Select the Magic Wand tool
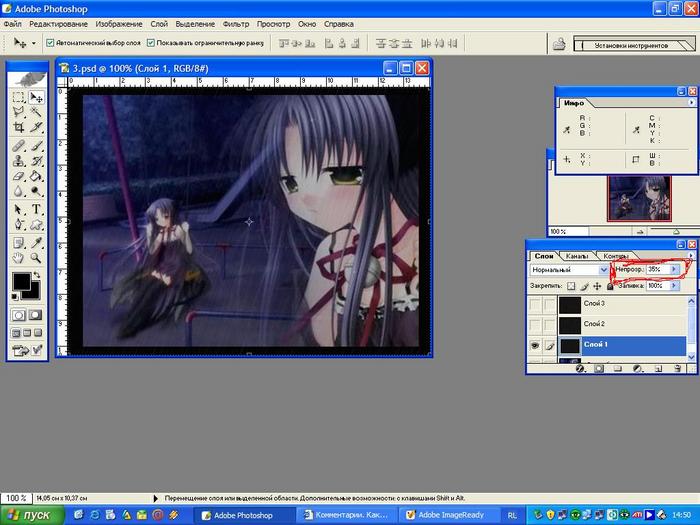 click(x=36, y=112)
